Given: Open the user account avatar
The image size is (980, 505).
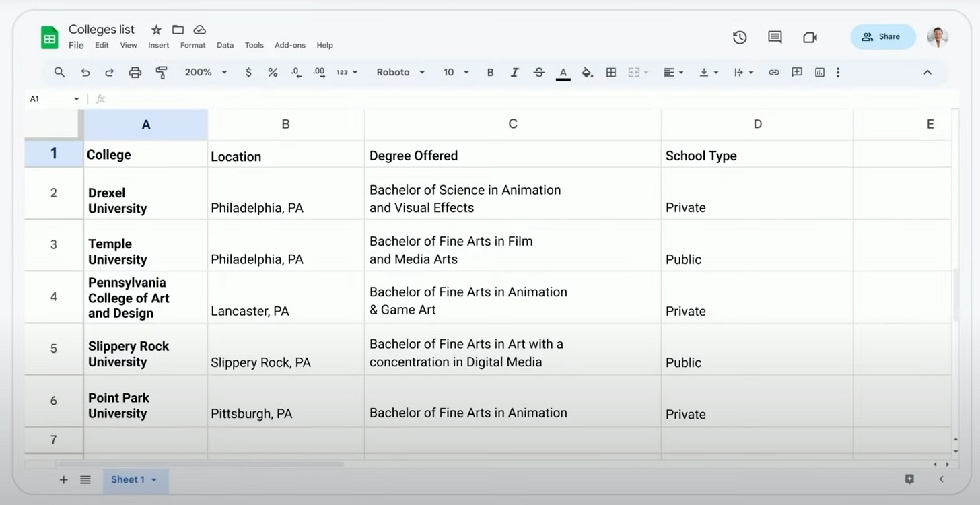Looking at the screenshot, I should click(x=938, y=37).
